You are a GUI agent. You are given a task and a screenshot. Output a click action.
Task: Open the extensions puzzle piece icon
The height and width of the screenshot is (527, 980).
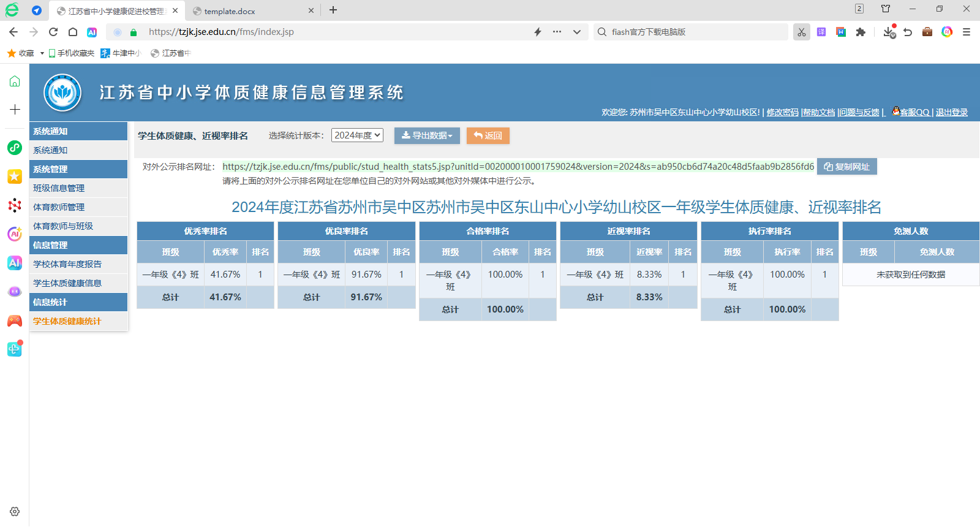coord(861,32)
